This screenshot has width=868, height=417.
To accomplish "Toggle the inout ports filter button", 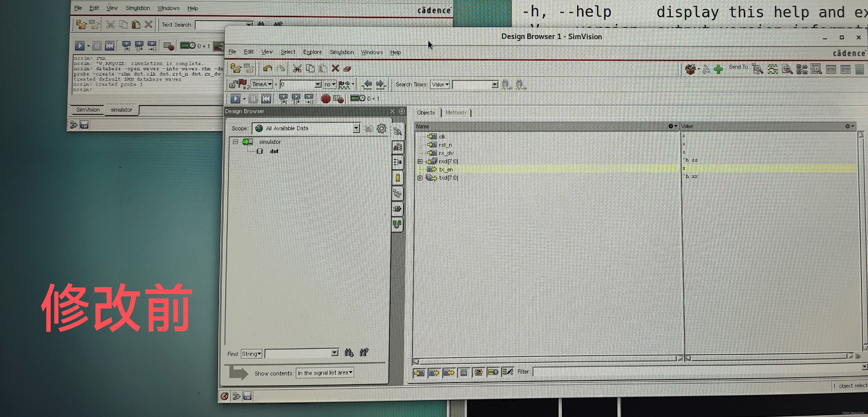I will point(449,373).
